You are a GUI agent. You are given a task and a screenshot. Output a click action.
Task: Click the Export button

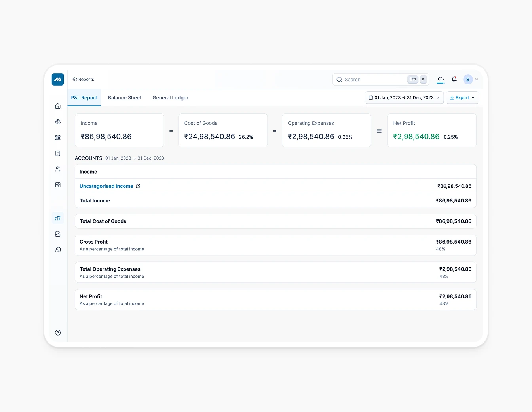pyautogui.click(x=462, y=97)
